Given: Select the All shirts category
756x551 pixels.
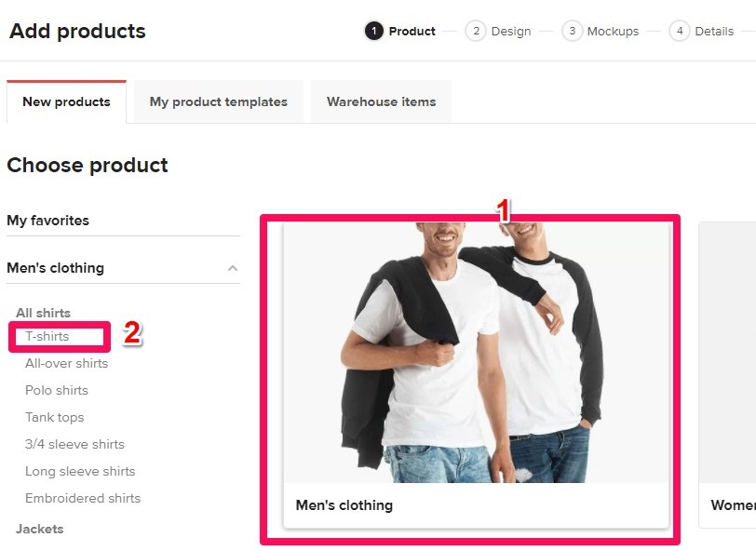Looking at the screenshot, I should [x=43, y=313].
